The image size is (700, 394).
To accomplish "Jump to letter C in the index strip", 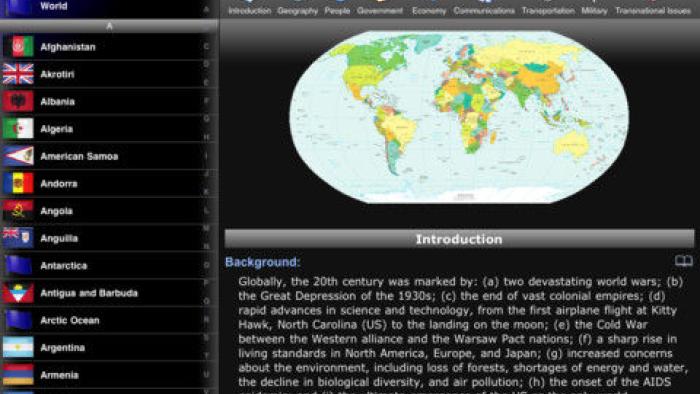I will pos(206,46).
